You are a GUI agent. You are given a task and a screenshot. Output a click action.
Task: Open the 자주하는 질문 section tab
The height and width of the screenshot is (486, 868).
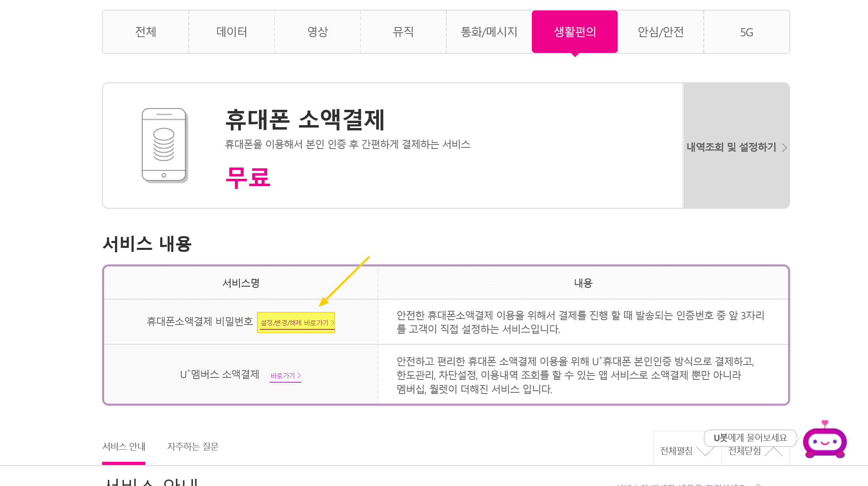coord(193,446)
